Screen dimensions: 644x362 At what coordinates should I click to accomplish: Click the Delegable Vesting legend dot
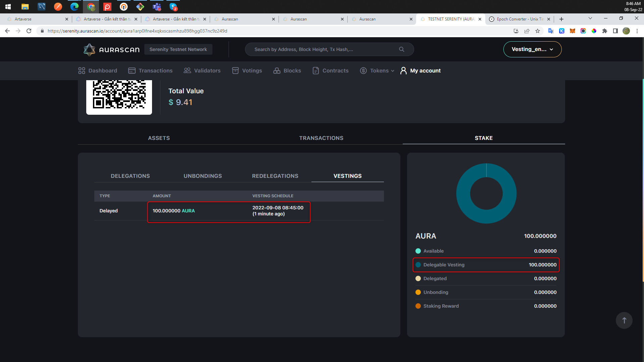tap(418, 265)
